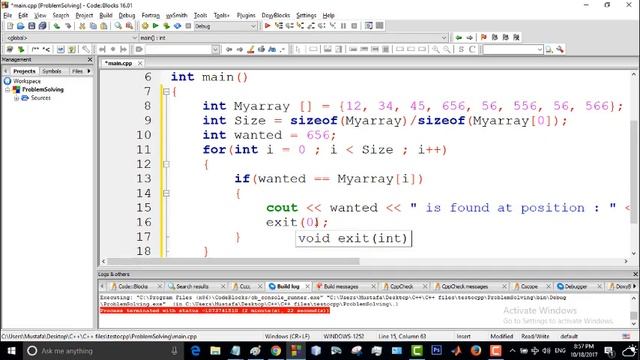
Task: Jump back using the green left arrow
Action: (459, 37)
